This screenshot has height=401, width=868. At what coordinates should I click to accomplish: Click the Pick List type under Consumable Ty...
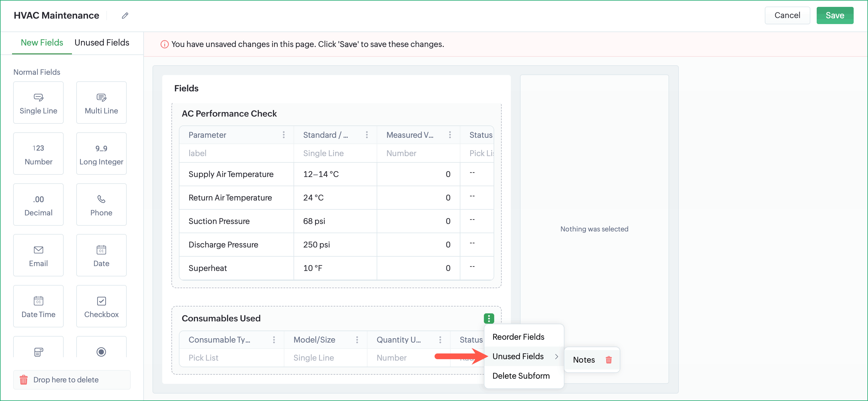tap(203, 358)
